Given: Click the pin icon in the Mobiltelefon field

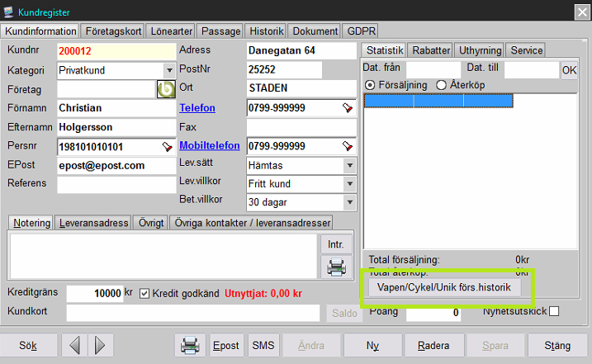Looking at the screenshot, I should click(348, 146).
